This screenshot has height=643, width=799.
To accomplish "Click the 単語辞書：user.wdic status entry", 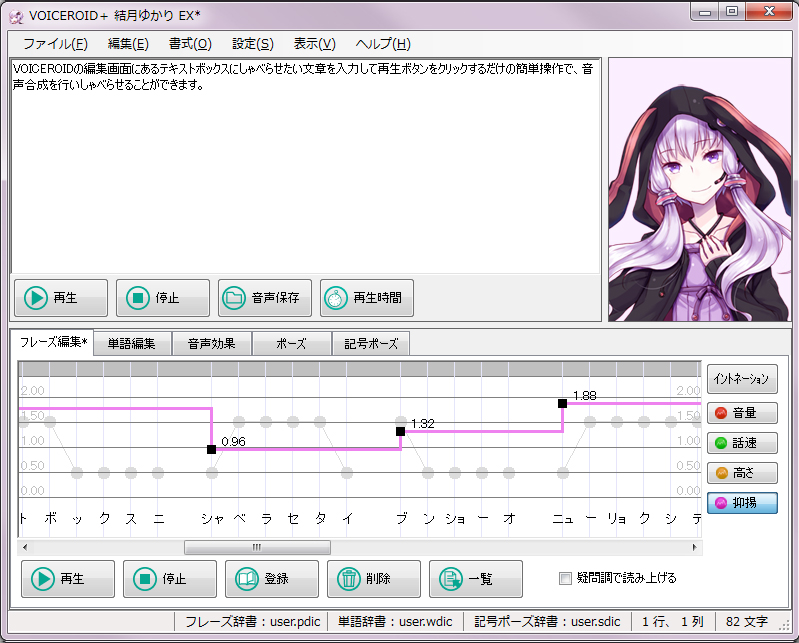I will 395,622.
